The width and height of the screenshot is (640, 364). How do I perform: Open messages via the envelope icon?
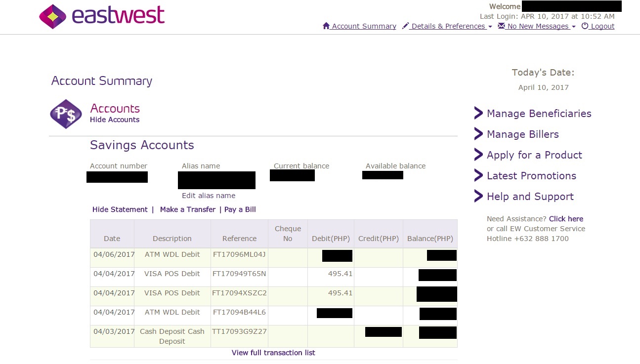tap(503, 26)
